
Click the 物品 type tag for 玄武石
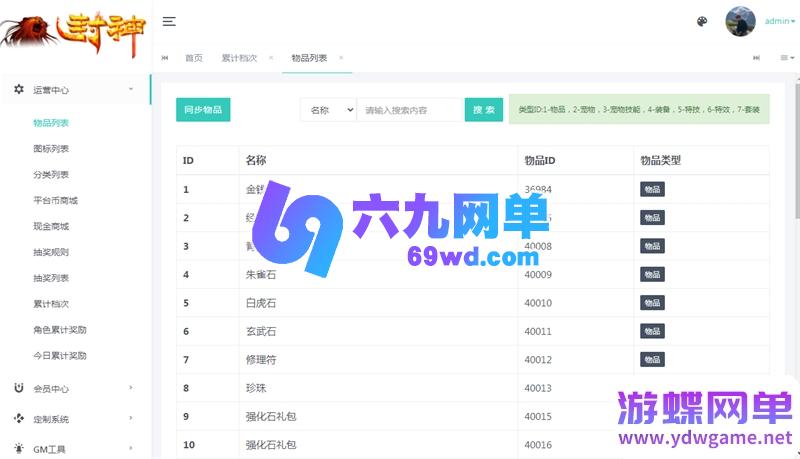click(x=652, y=331)
